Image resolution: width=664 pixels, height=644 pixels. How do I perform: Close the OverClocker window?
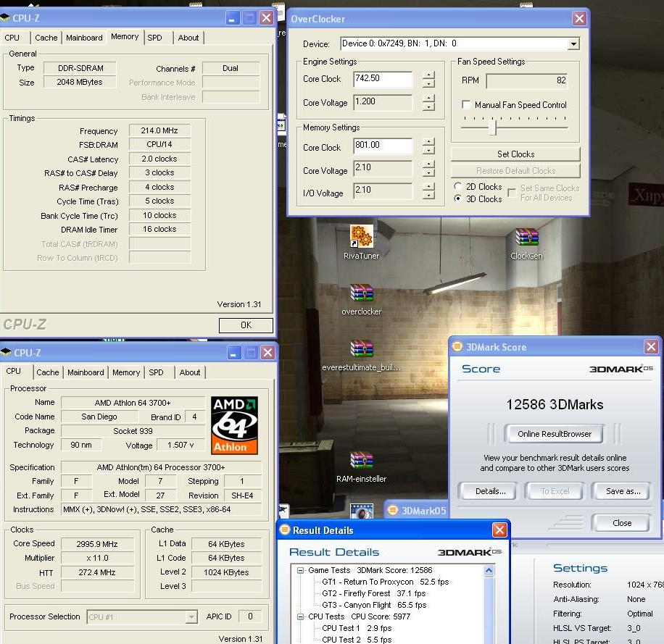(579, 18)
